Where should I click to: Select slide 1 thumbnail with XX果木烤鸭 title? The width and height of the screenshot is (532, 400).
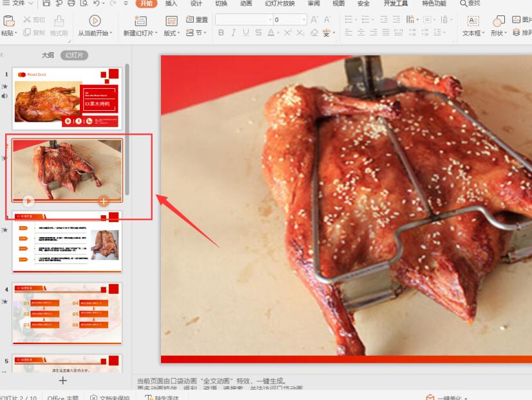pyautogui.click(x=67, y=99)
